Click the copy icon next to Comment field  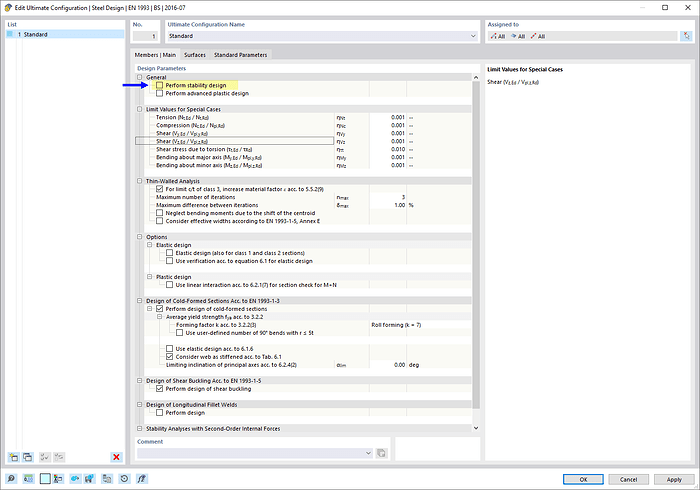pyautogui.click(x=381, y=453)
